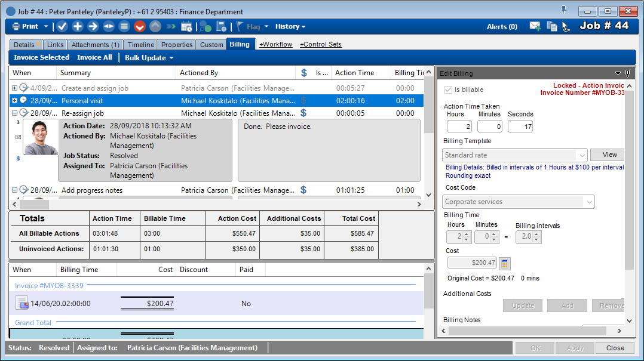The image size is (644, 361).
Task: Click the +Control Sets link
Action: pyautogui.click(x=320, y=44)
